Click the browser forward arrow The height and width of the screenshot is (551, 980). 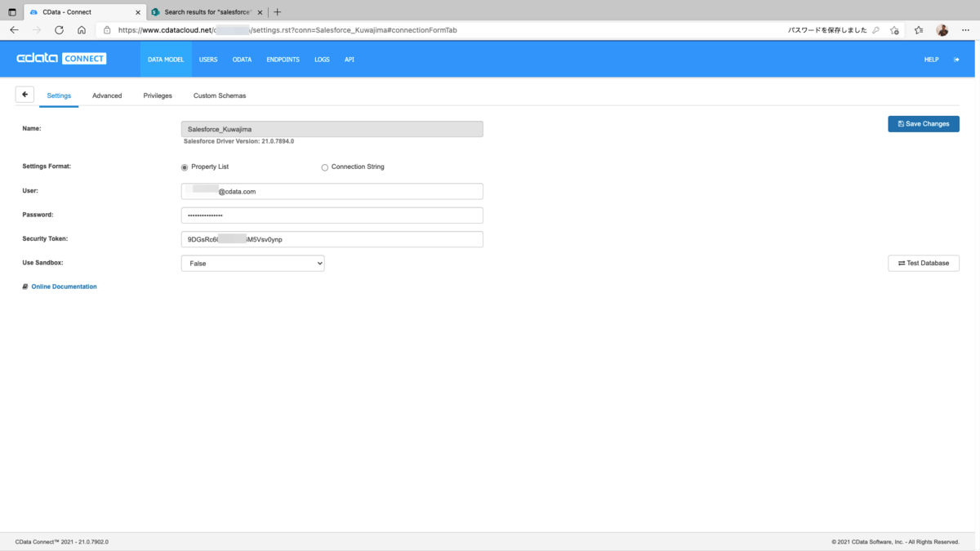coord(37,30)
